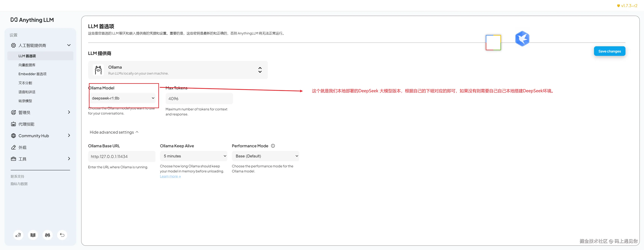Click the Max Tokens input field

(x=199, y=99)
